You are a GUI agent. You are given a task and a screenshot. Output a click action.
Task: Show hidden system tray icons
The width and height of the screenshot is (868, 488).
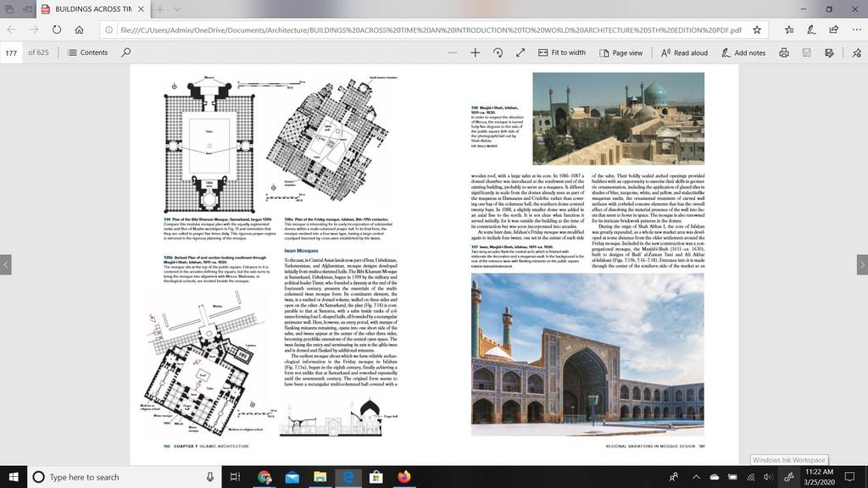[x=696, y=477]
